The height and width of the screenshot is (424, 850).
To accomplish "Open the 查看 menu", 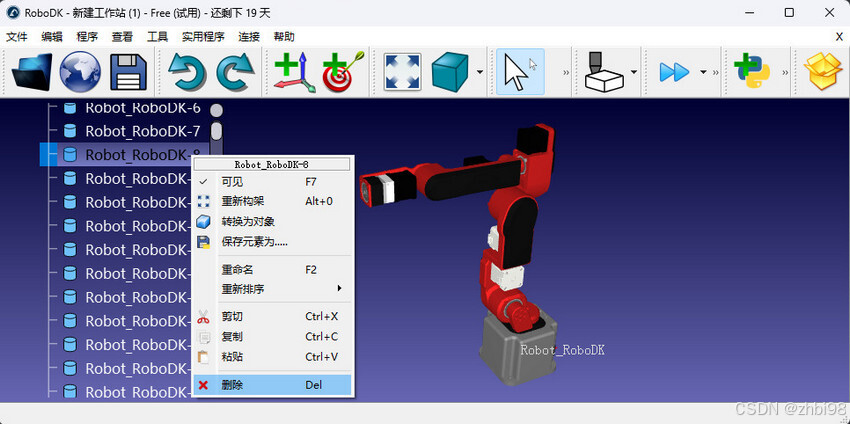I will pyautogui.click(x=123, y=37).
